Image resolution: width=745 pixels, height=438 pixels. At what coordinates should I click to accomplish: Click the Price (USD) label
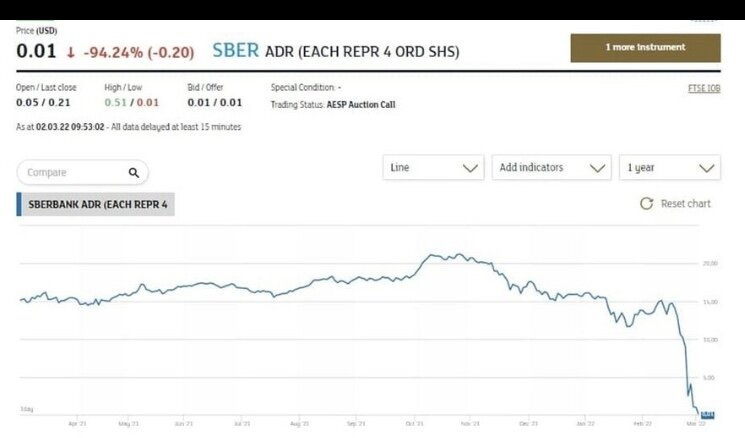(37, 31)
